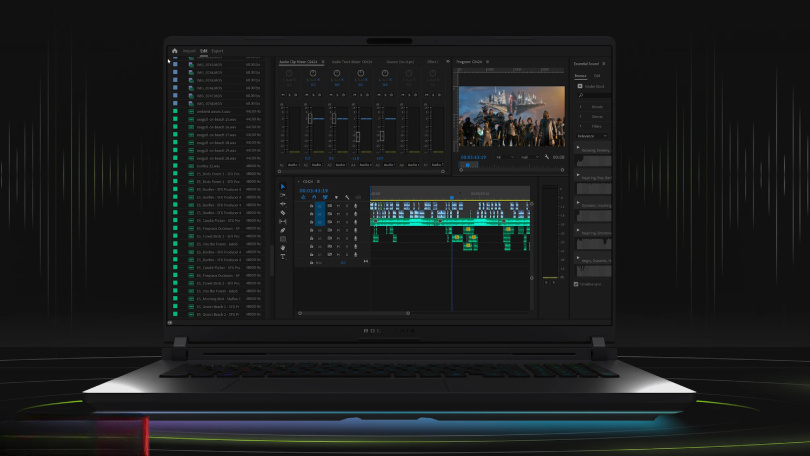The width and height of the screenshot is (810, 456).
Task: Open the Full playback resolution dropdown
Action: (530, 157)
